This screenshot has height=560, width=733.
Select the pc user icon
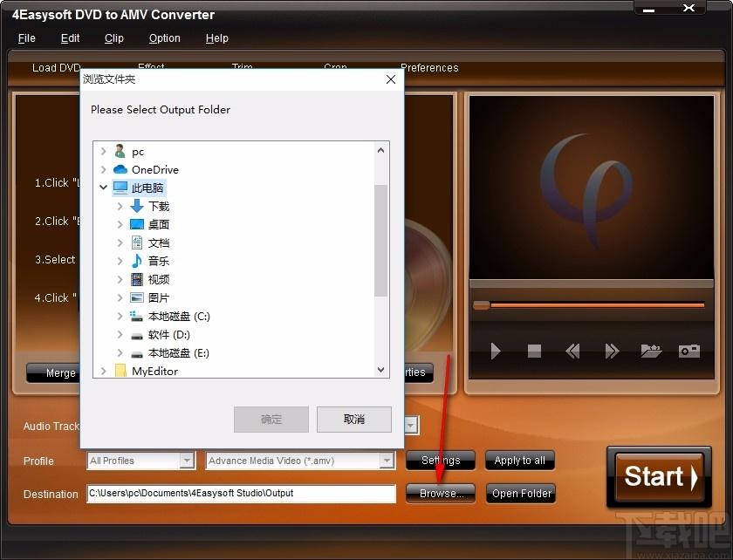click(x=120, y=151)
